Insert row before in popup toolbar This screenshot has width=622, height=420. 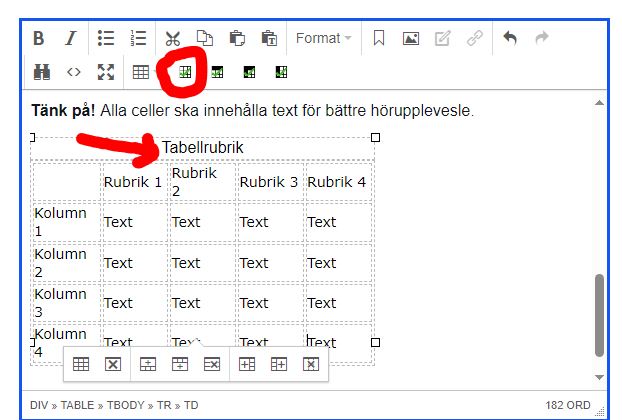pyautogui.click(x=148, y=364)
